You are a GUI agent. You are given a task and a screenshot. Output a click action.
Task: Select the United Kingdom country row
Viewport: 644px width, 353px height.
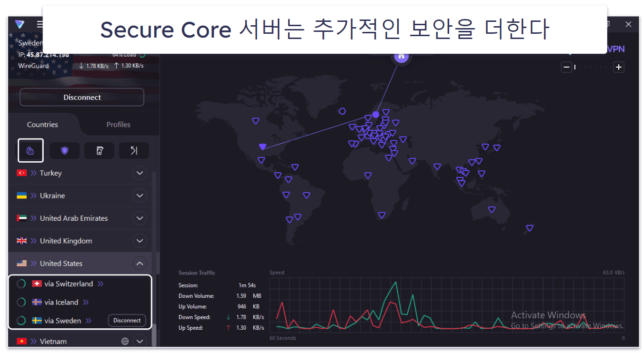pyautogui.click(x=80, y=241)
